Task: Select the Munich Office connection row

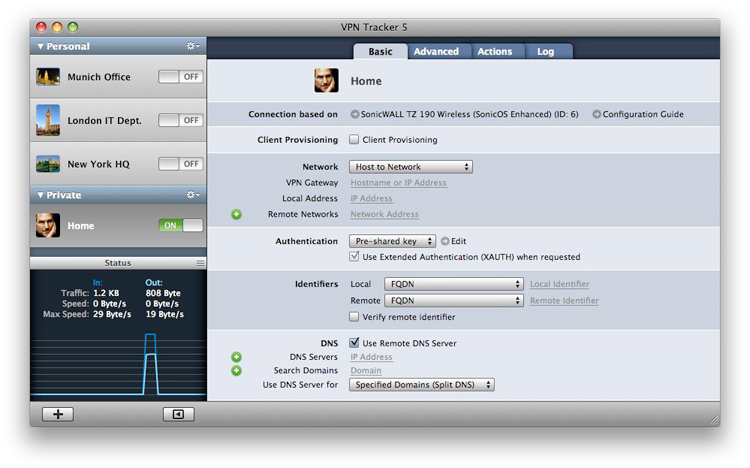Action: coord(118,77)
